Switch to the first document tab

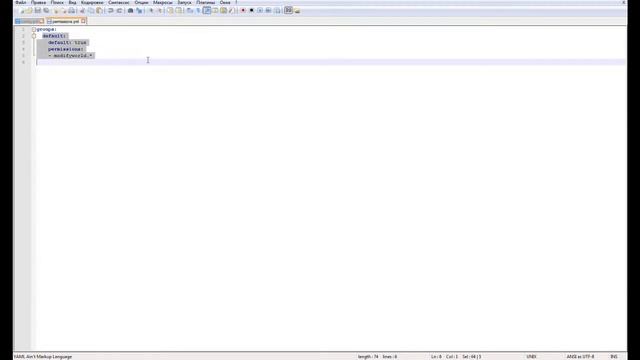click(x=28, y=21)
